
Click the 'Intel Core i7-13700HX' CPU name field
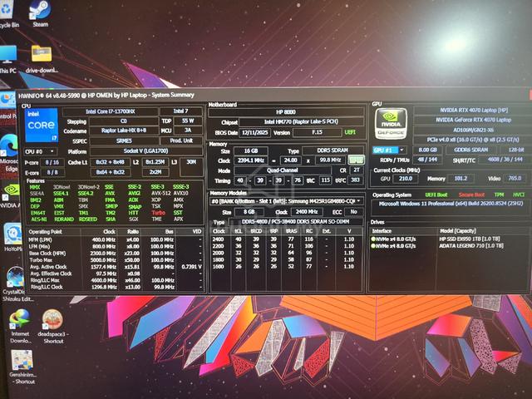pyautogui.click(x=111, y=111)
